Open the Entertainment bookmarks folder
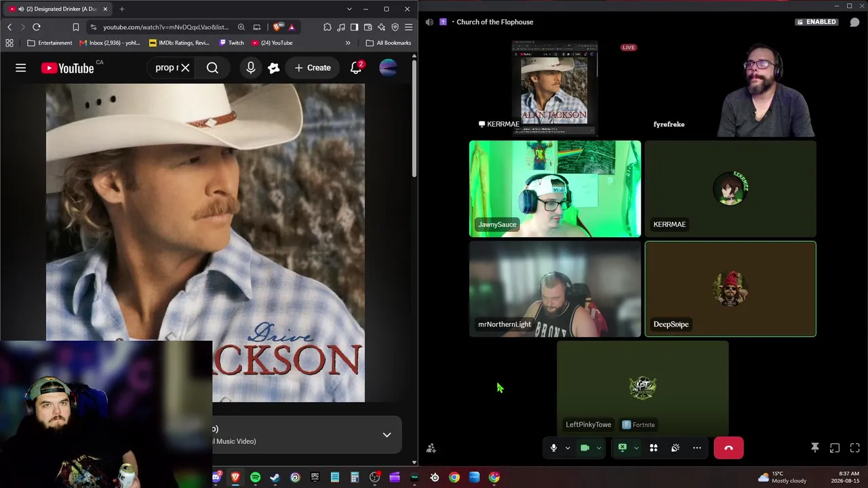The height and width of the screenshot is (488, 868). (50, 43)
